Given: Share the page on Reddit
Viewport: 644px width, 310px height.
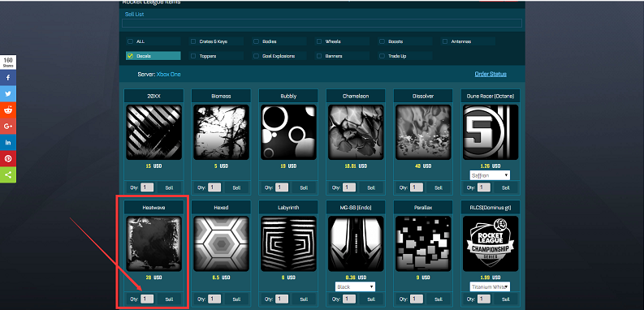Looking at the screenshot, I should (8, 110).
